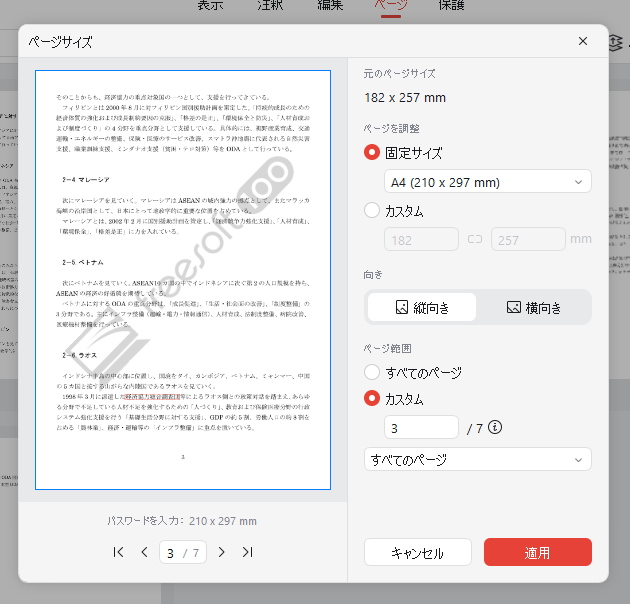Go to first page in preview navigation
630x604 pixels.
pos(119,552)
